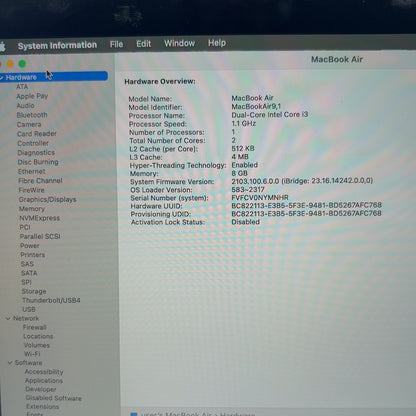This screenshot has height=416, width=416.
Task: Select Bluetooth in the sidebar
Action: click(x=32, y=115)
